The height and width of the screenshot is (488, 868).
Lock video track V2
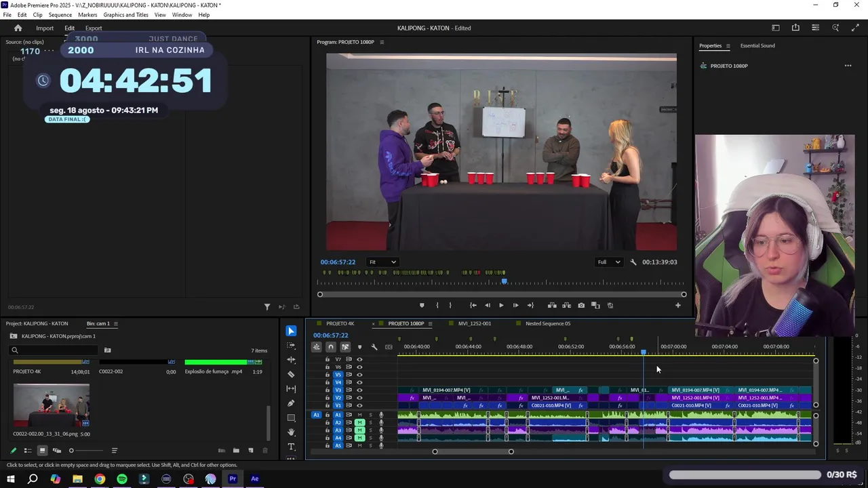pos(328,398)
